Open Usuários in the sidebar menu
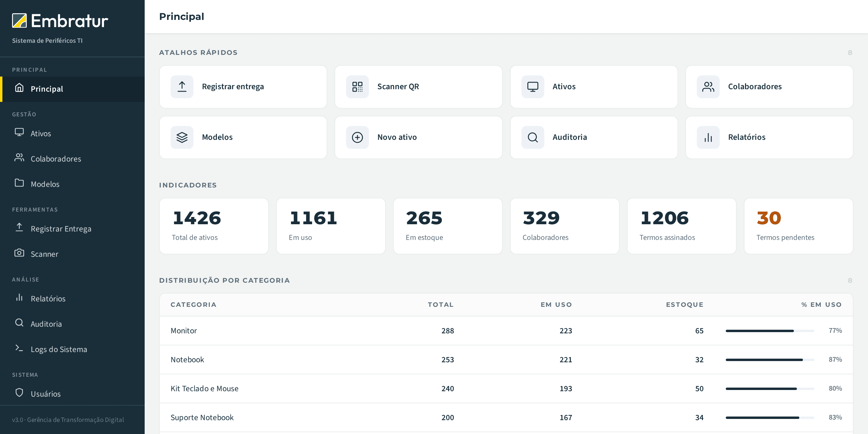This screenshot has height=434, width=868. pyautogui.click(x=72, y=394)
